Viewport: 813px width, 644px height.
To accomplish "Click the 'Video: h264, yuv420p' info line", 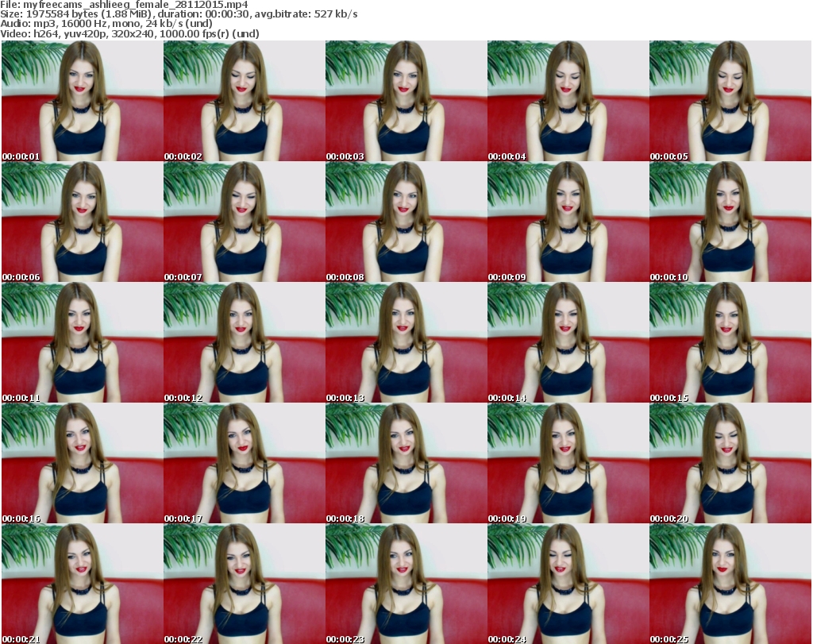I will pyautogui.click(x=129, y=33).
